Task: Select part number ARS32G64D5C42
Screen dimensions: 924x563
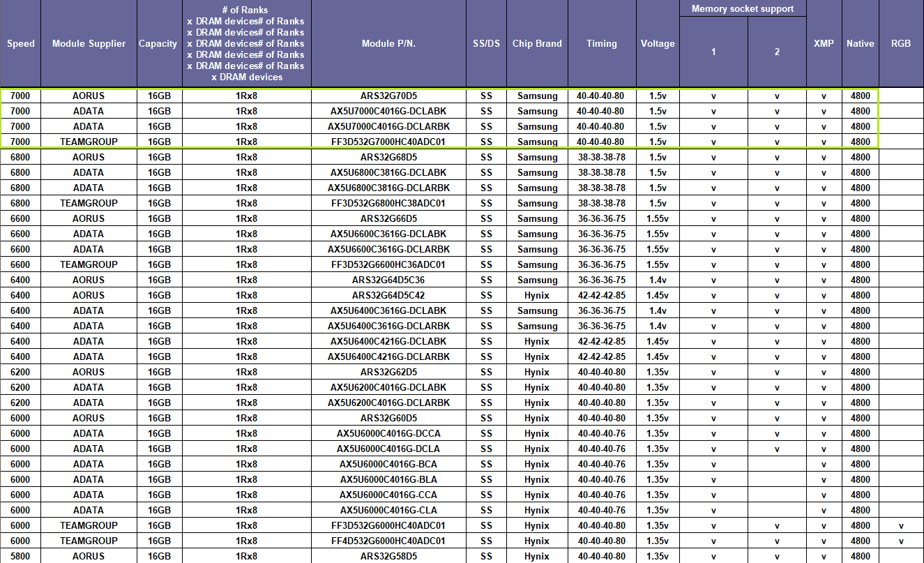Action: pyautogui.click(x=388, y=295)
